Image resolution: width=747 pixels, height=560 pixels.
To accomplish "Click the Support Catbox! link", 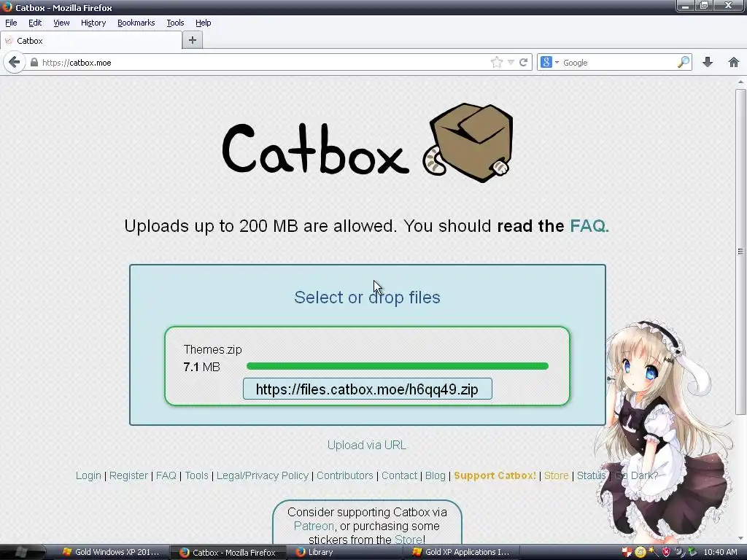I will 495,475.
